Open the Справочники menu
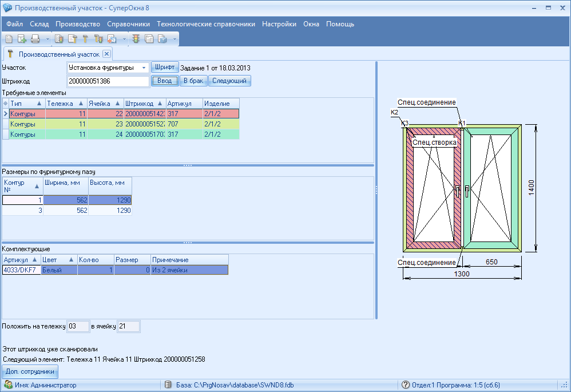 (x=129, y=24)
